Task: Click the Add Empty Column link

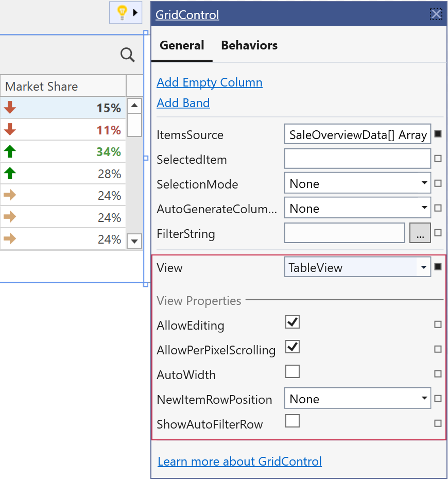Action: click(x=210, y=82)
